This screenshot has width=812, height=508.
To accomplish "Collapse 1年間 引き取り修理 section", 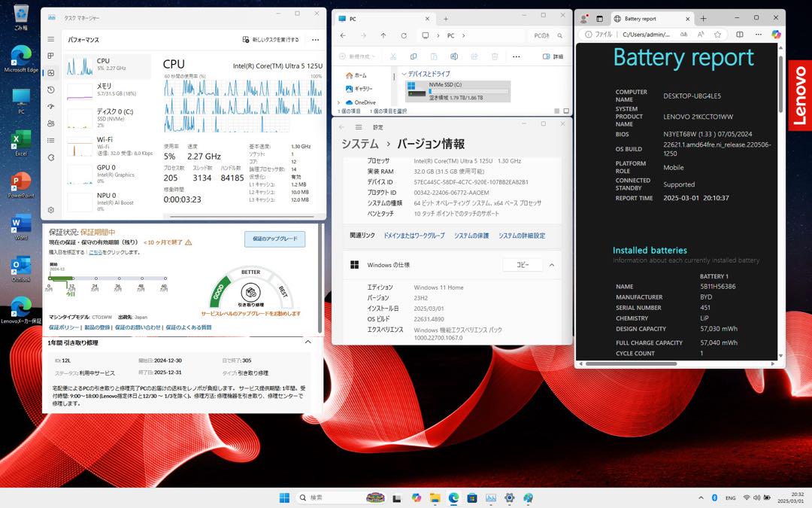I will click(308, 342).
